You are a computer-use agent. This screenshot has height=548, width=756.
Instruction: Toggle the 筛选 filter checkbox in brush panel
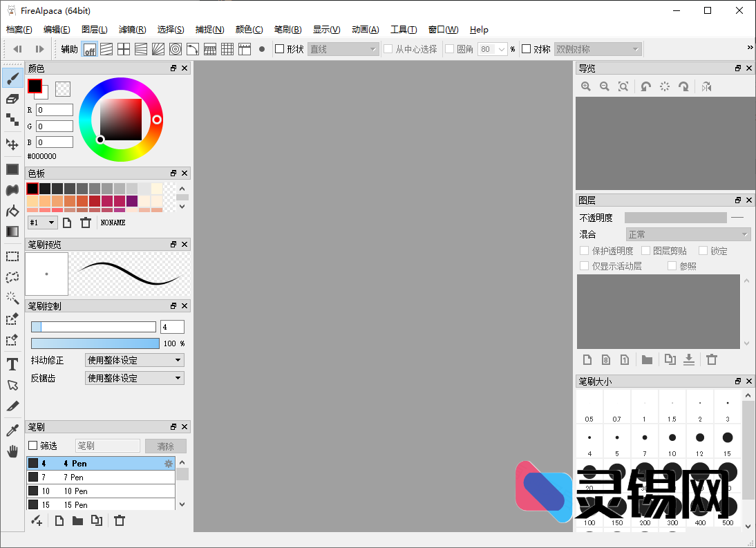[32, 445]
